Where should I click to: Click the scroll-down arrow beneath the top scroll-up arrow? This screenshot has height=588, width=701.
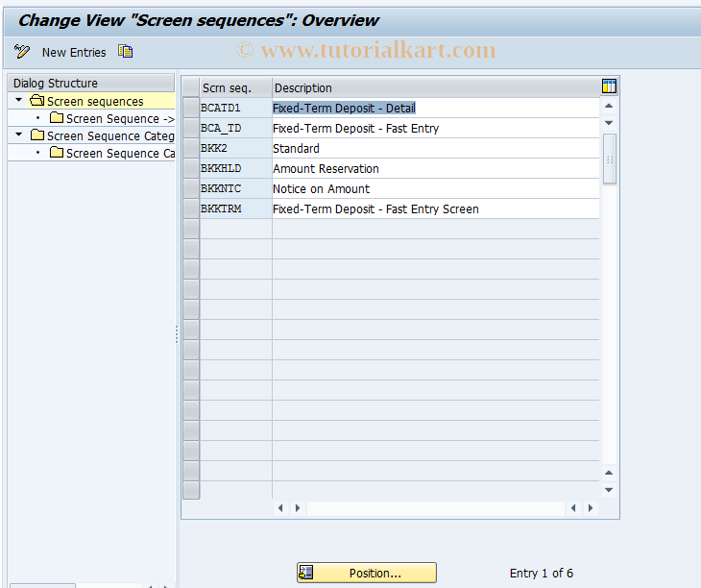[x=609, y=123]
